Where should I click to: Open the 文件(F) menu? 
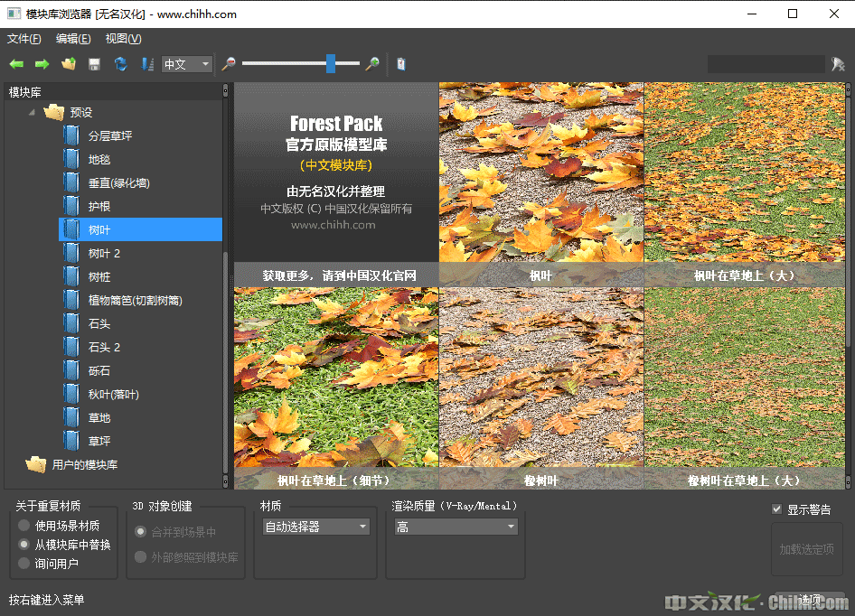click(x=24, y=39)
